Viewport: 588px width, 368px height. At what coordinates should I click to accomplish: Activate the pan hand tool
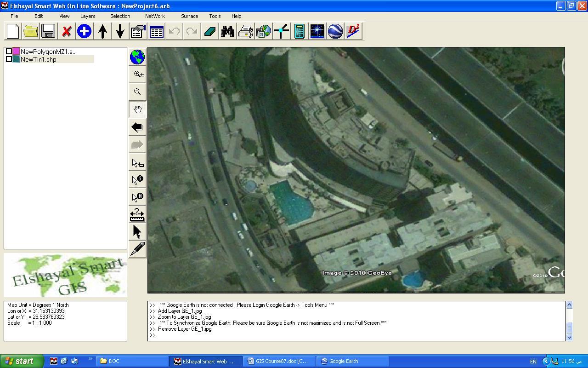coord(137,109)
